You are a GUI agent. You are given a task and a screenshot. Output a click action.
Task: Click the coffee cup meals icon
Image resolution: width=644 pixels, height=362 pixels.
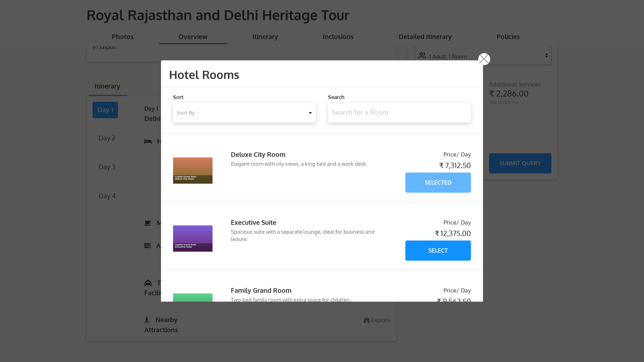148,223
